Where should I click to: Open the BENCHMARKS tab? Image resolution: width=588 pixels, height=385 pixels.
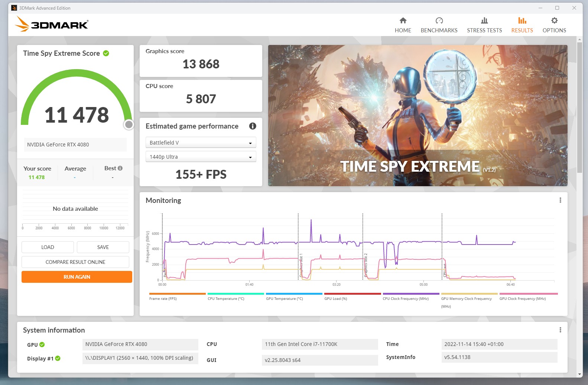tap(439, 25)
